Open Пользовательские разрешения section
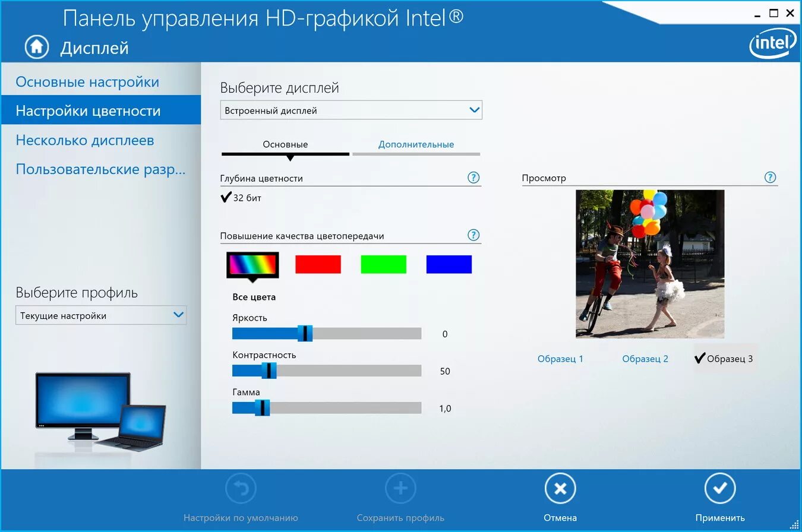The image size is (802, 532). (x=101, y=169)
